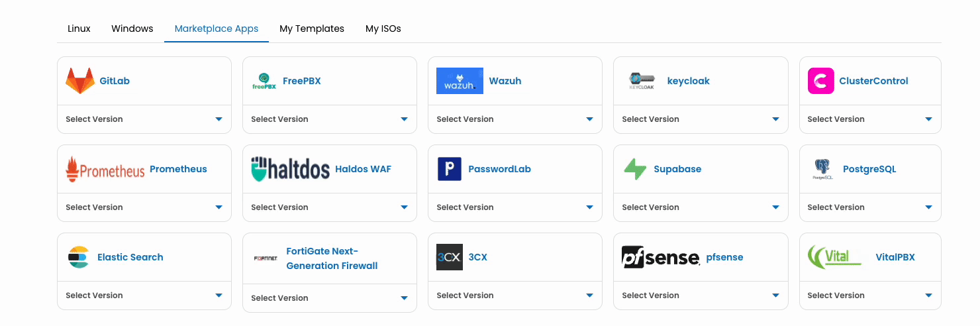Screen dimensions: 980x326
Task: Switch to the Windows tab
Action: pyautogui.click(x=132, y=28)
